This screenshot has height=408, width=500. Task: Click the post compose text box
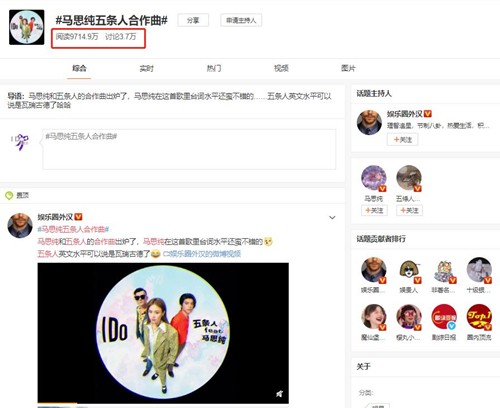[189, 149]
